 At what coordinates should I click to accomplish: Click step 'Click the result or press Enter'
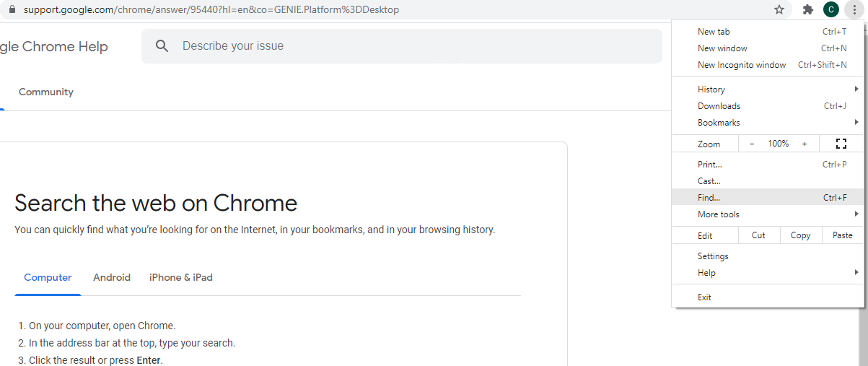tap(96, 360)
